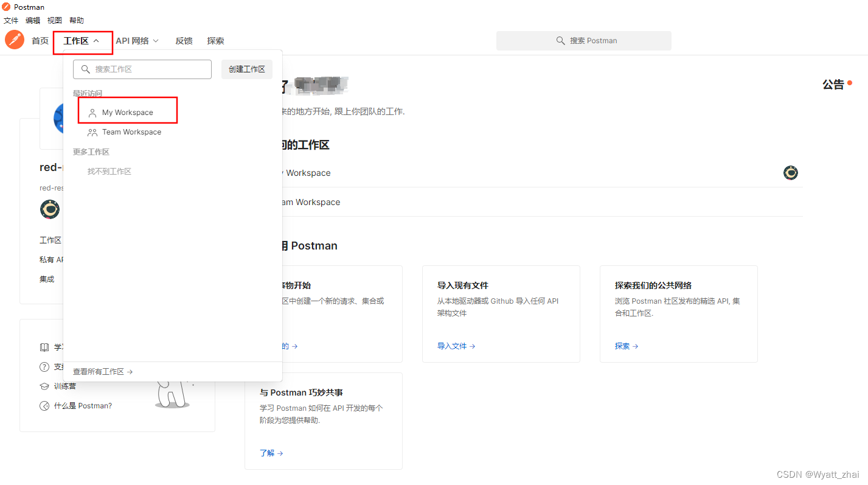Click the 最近访问 section label
Image resolution: width=868 pixels, height=485 pixels.
[x=88, y=94]
